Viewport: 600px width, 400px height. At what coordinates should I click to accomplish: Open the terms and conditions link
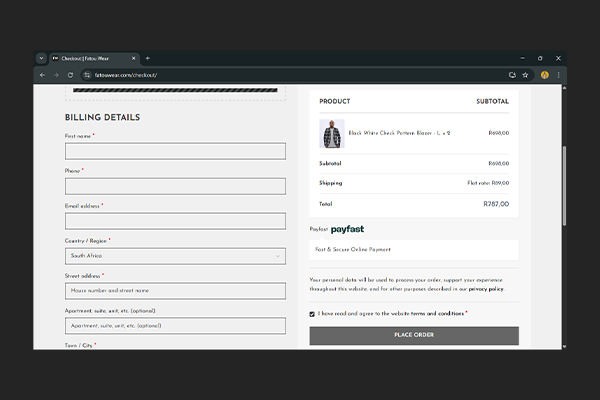[x=436, y=314]
